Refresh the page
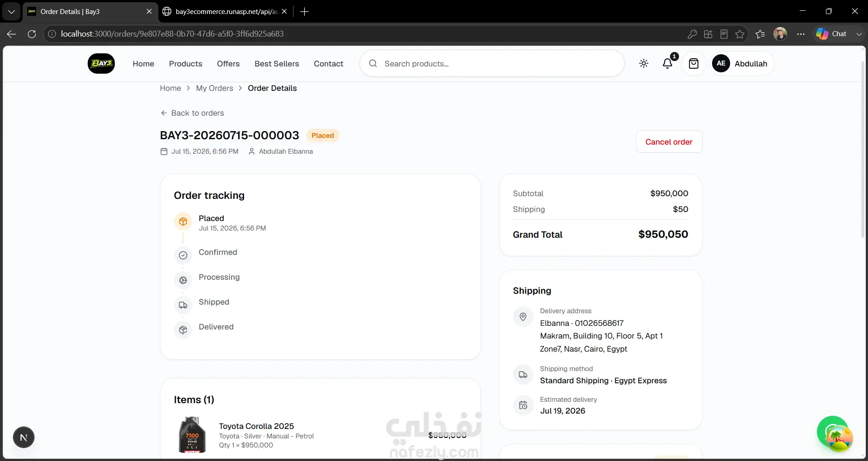This screenshot has height=461, width=868. [x=32, y=34]
